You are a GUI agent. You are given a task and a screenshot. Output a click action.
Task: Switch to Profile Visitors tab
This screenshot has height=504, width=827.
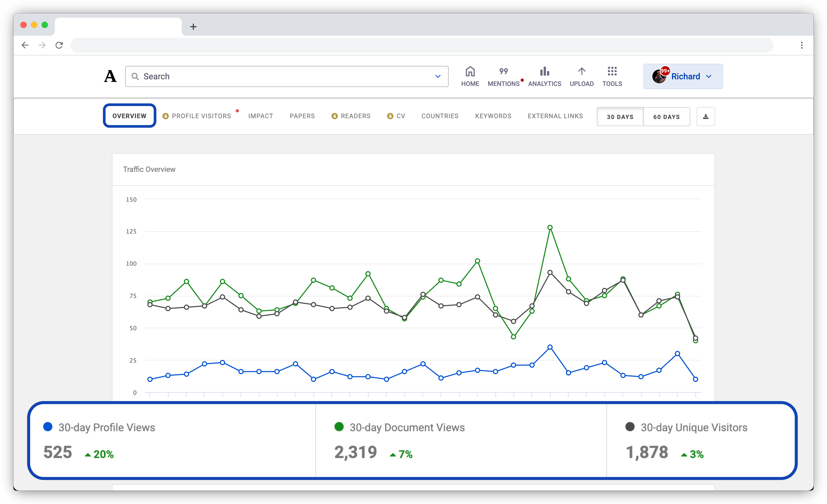pos(201,116)
